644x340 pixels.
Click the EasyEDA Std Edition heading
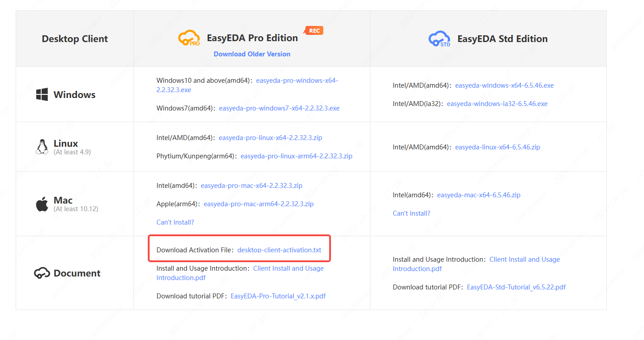pyautogui.click(x=502, y=39)
